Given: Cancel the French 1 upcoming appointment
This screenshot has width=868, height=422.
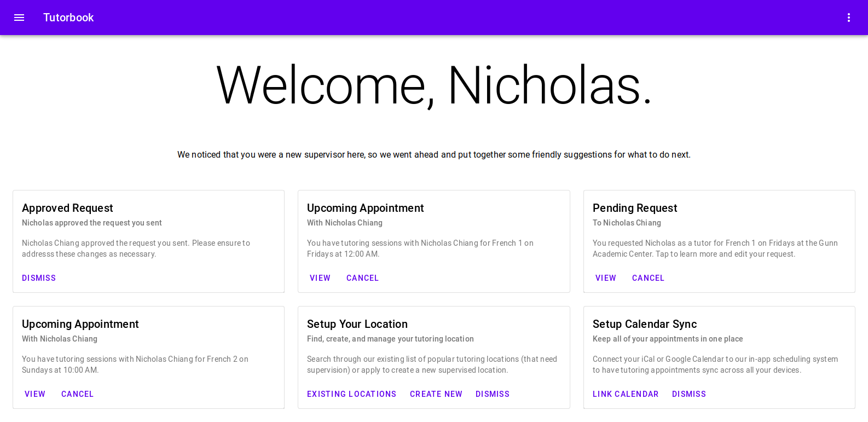Looking at the screenshot, I should pos(362,278).
